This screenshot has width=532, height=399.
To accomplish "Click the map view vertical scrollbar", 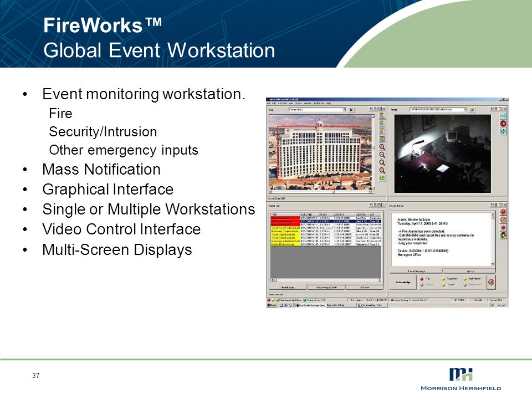I will click(373, 152).
